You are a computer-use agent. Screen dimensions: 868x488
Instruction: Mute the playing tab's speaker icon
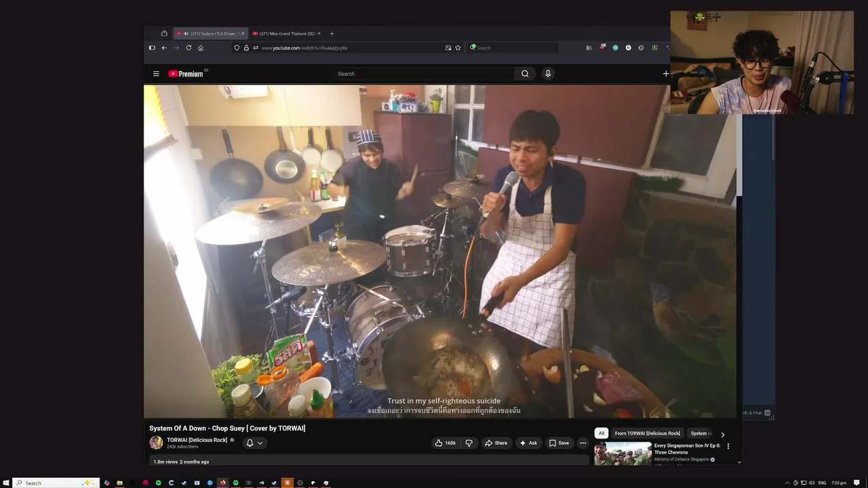(x=186, y=33)
